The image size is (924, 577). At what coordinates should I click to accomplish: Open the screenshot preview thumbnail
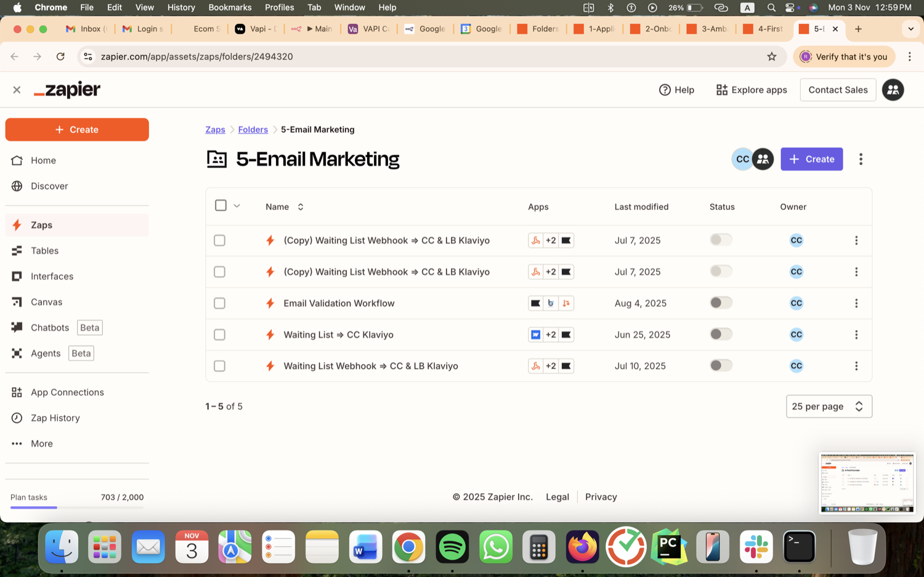click(x=867, y=483)
